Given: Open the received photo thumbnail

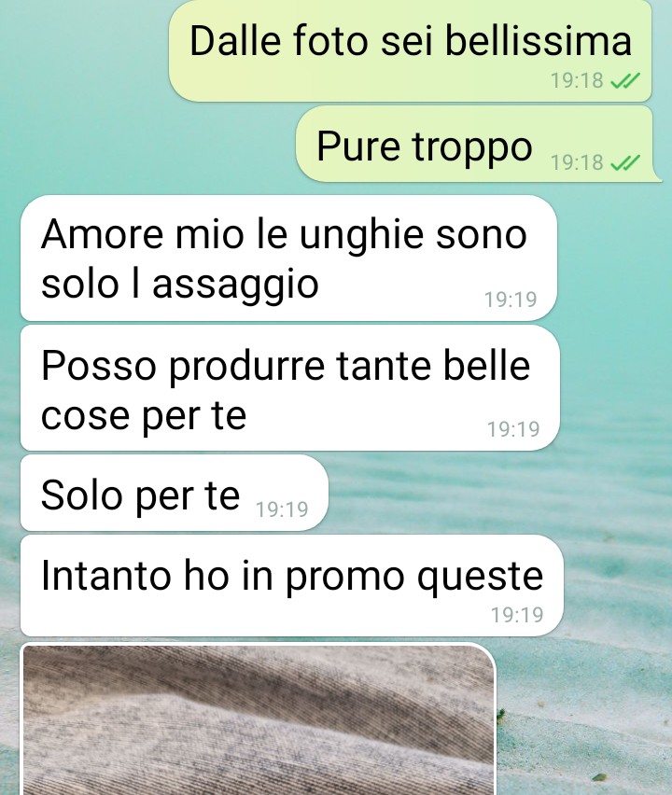Looking at the screenshot, I should [259, 718].
